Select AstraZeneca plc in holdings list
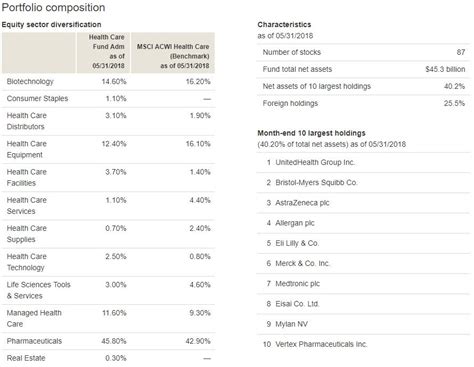Viewport: 474px width, 367px height. 302,203
